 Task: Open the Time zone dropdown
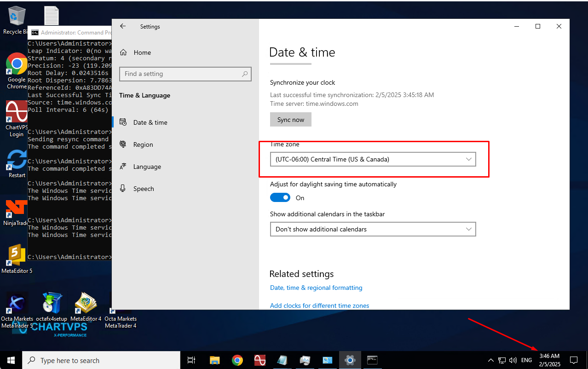click(373, 159)
